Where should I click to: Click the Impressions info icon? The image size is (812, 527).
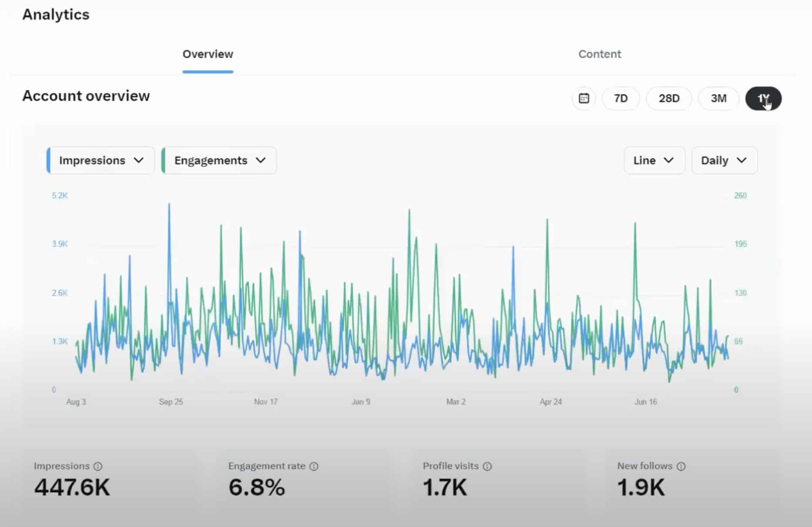(97, 466)
